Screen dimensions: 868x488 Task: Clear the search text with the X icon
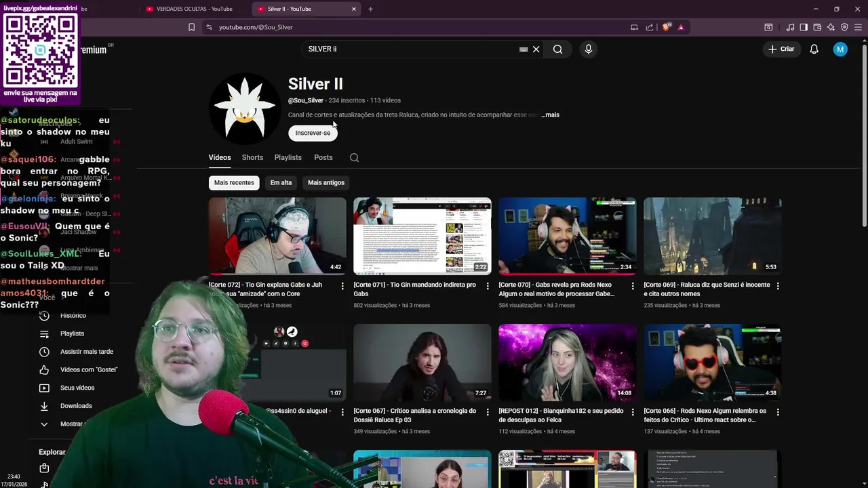(x=536, y=49)
